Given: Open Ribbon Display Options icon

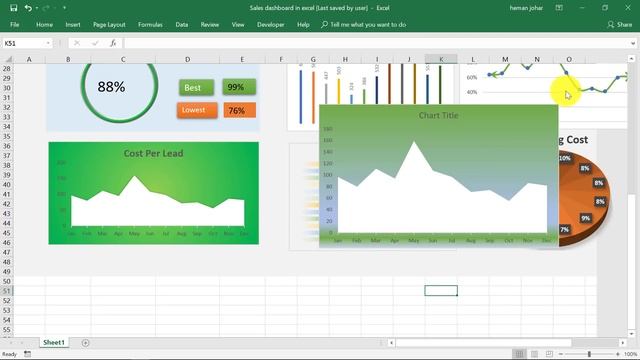Looking at the screenshot, I should (559, 8).
